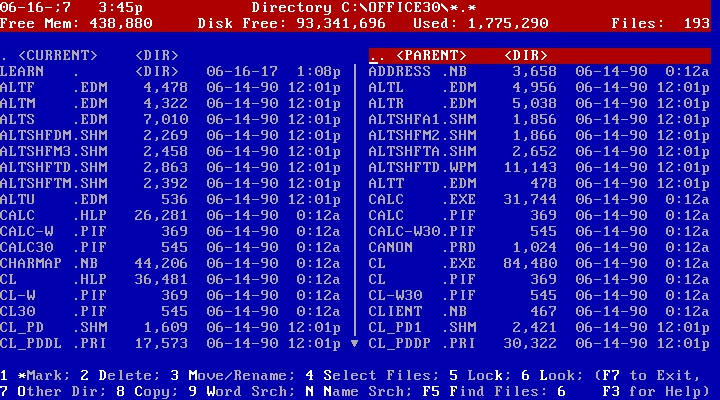The image size is (720, 400).
Task: Choose the Copy option in the menu
Action: tap(147, 392)
